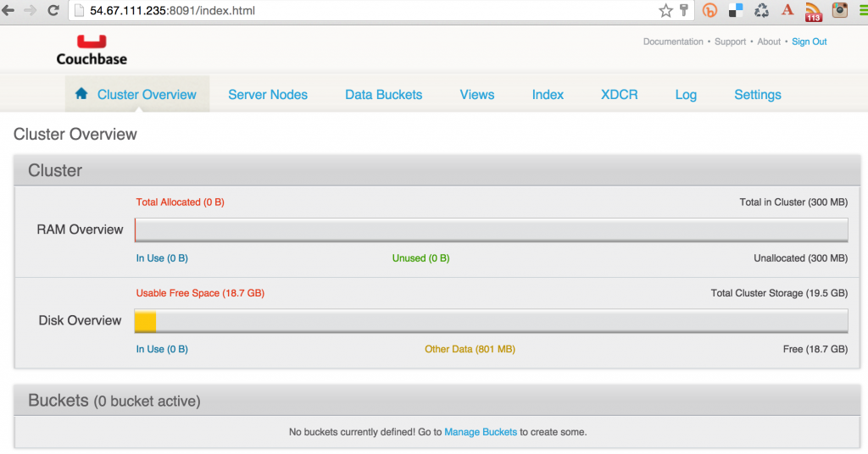Switch to the XDCR tab
Screen dimensions: 868x454
tap(620, 95)
